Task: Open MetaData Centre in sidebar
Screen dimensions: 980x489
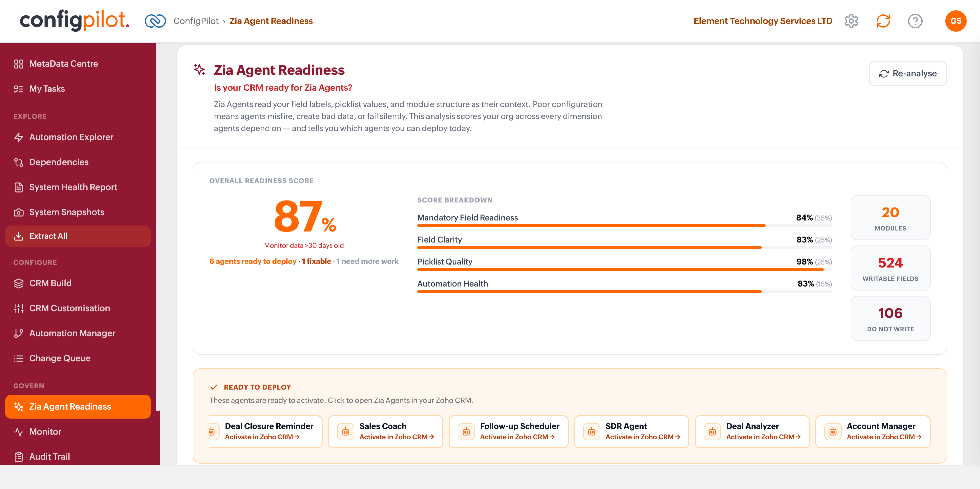Action: (78, 64)
